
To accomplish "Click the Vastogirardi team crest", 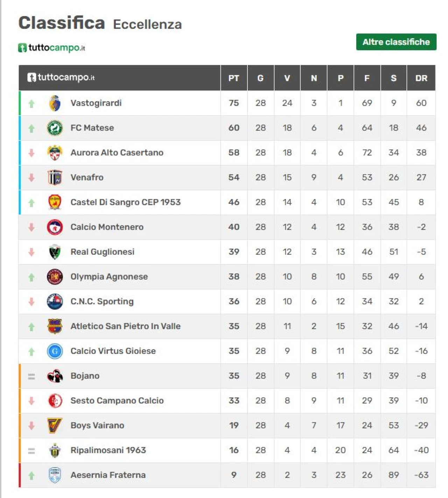I will point(55,103).
